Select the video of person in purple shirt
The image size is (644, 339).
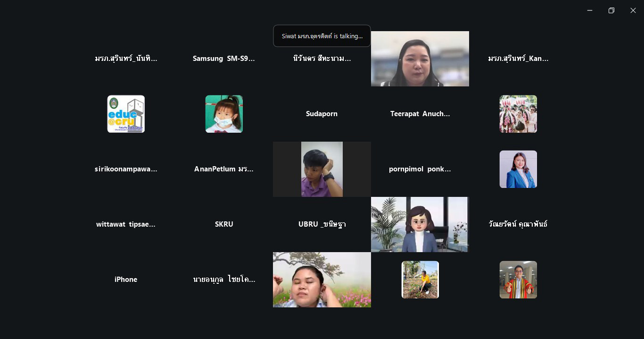(322, 169)
